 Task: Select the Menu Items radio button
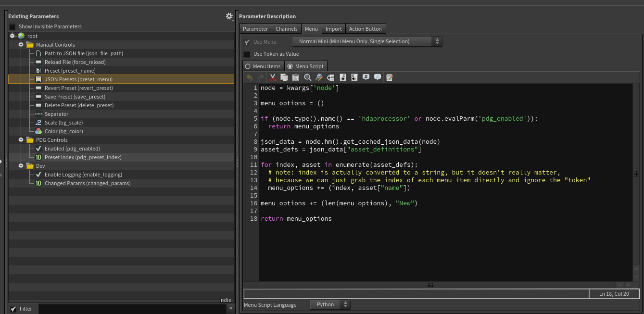tap(248, 66)
